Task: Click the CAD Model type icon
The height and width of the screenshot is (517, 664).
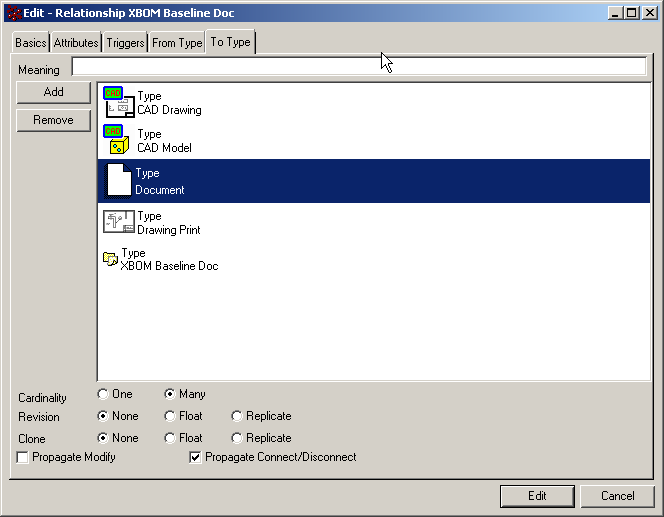Action: (118, 141)
